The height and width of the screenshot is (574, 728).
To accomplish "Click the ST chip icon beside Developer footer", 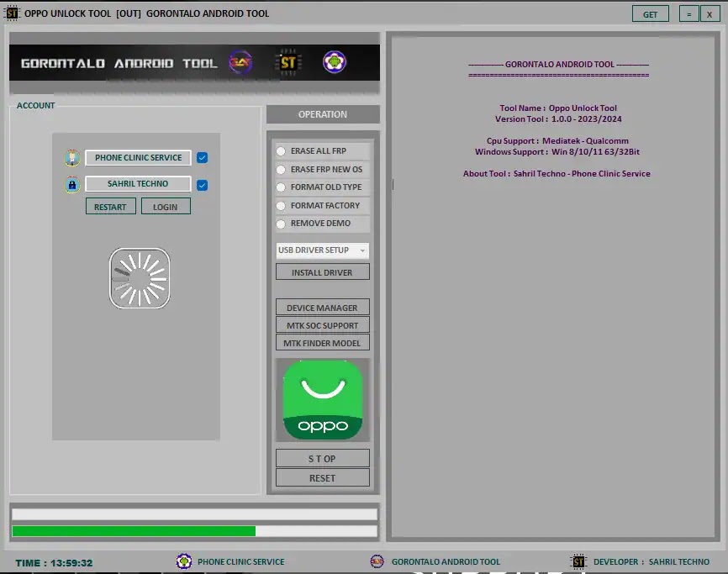I will 578,561.
